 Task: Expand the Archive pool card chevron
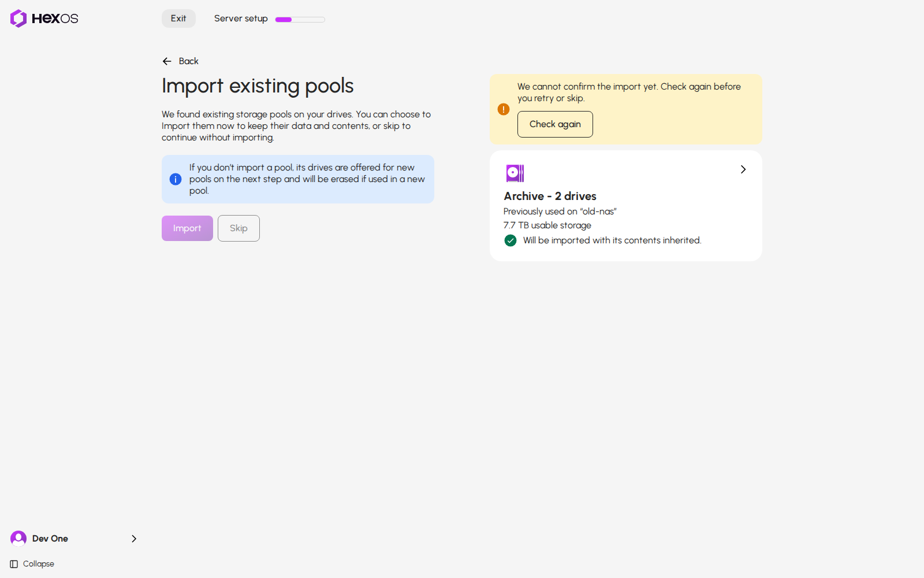click(743, 169)
